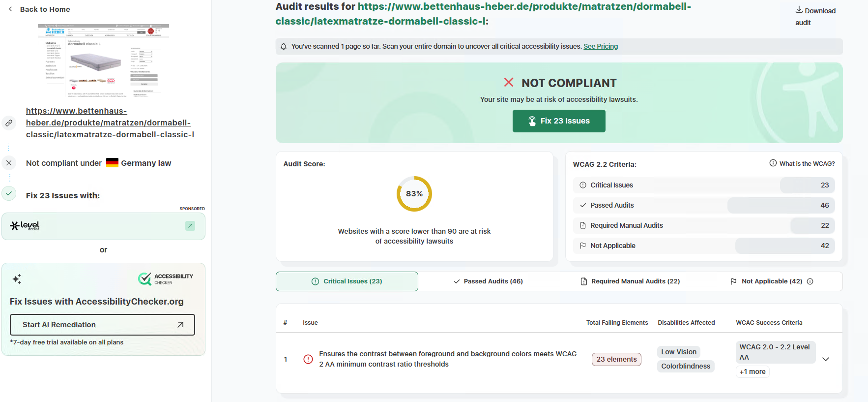Switch to Passed Audits (46) tab
The width and height of the screenshot is (868, 402).
click(x=488, y=281)
